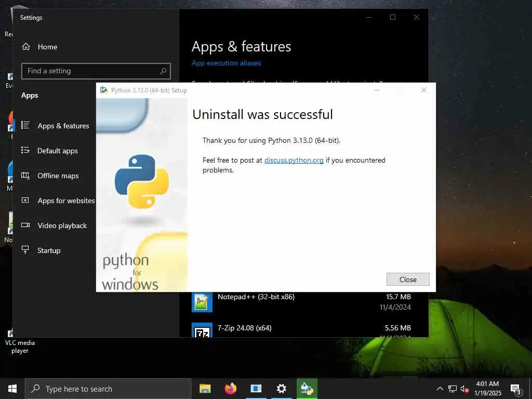Click the Apps & features list icon

click(x=25, y=125)
